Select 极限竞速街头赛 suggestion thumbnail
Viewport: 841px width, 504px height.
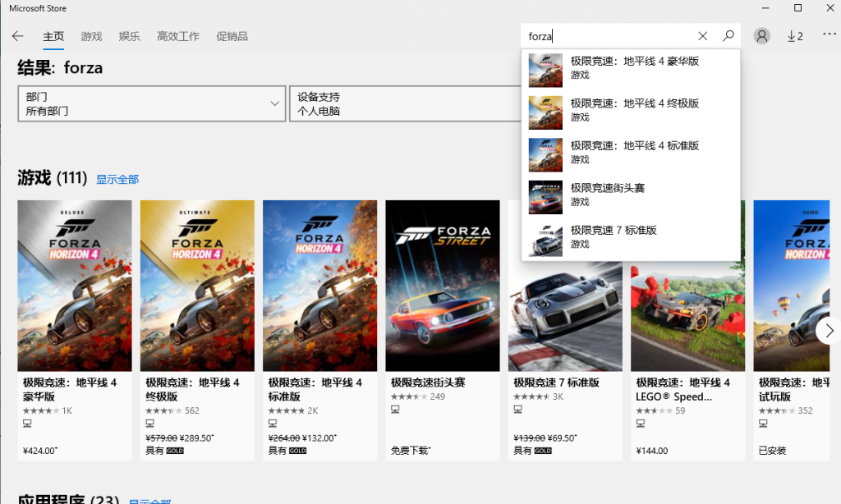tap(545, 197)
